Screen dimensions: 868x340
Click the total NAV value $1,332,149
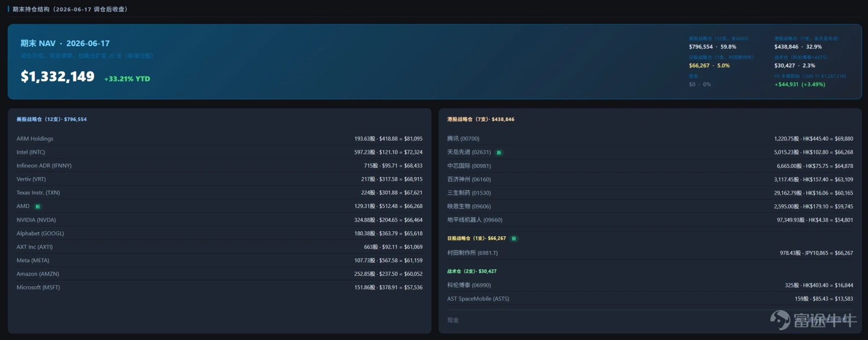58,77
